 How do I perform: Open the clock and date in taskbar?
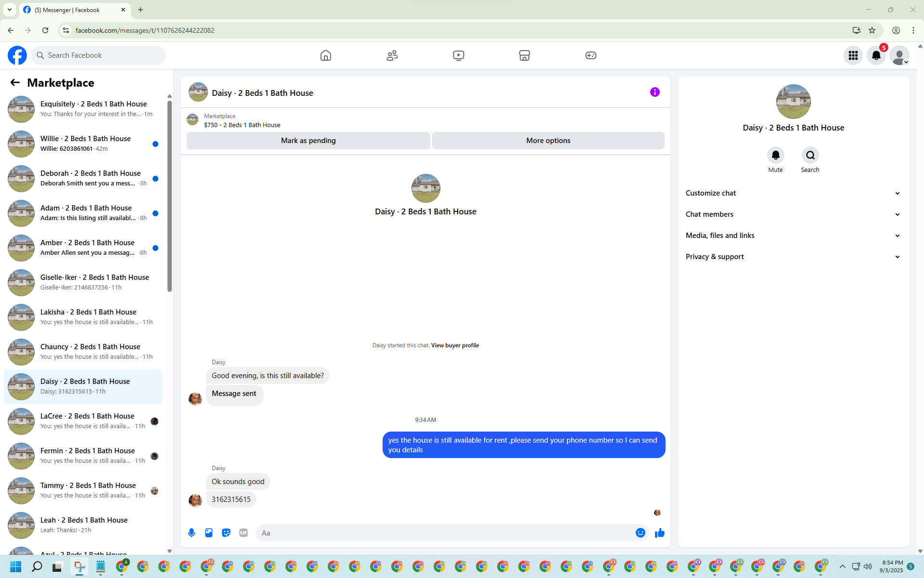pyautogui.click(x=892, y=566)
